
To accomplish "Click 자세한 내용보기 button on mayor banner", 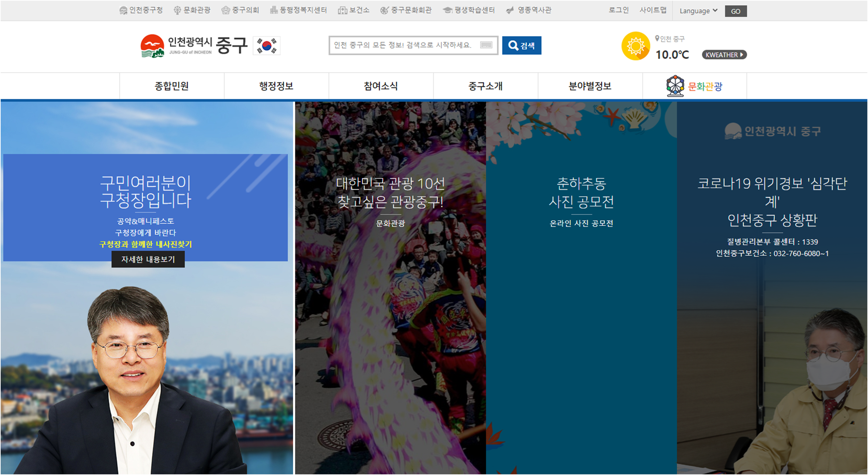I will pos(148,259).
